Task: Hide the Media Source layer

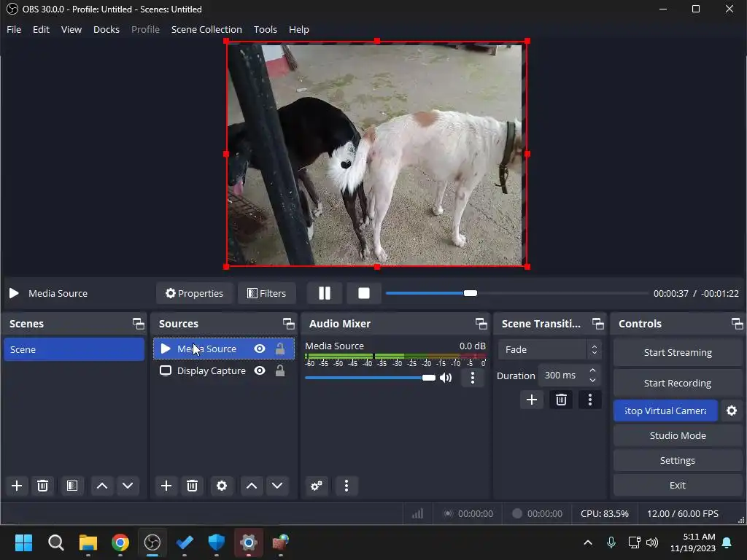Action: tap(260, 349)
